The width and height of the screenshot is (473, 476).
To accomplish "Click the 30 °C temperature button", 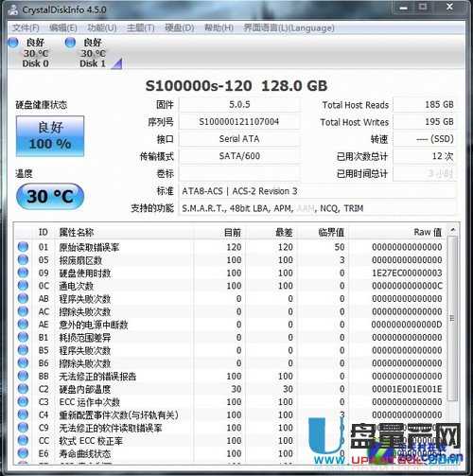I will pyautogui.click(x=50, y=196).
